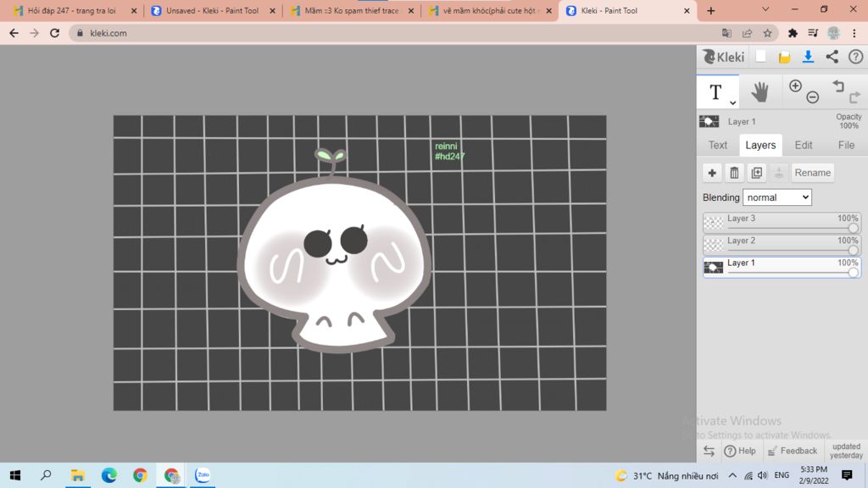Adjust Layer 3 opacity slider handle

click(853, 228)
